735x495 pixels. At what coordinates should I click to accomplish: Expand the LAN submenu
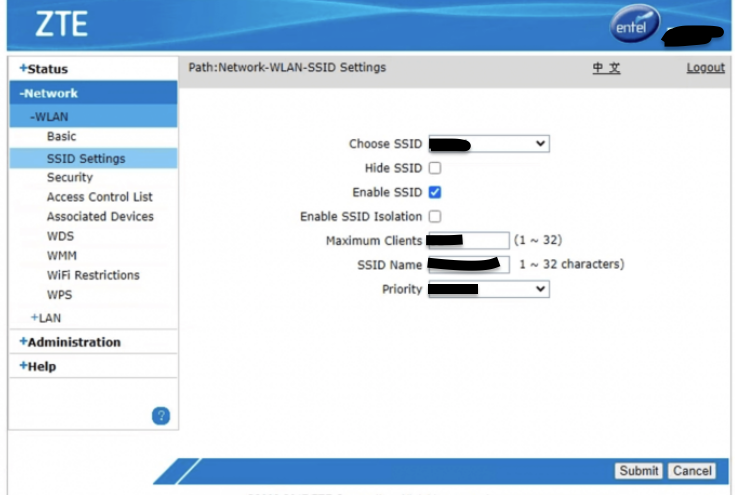pyautogui.click(x=46, y=318)
